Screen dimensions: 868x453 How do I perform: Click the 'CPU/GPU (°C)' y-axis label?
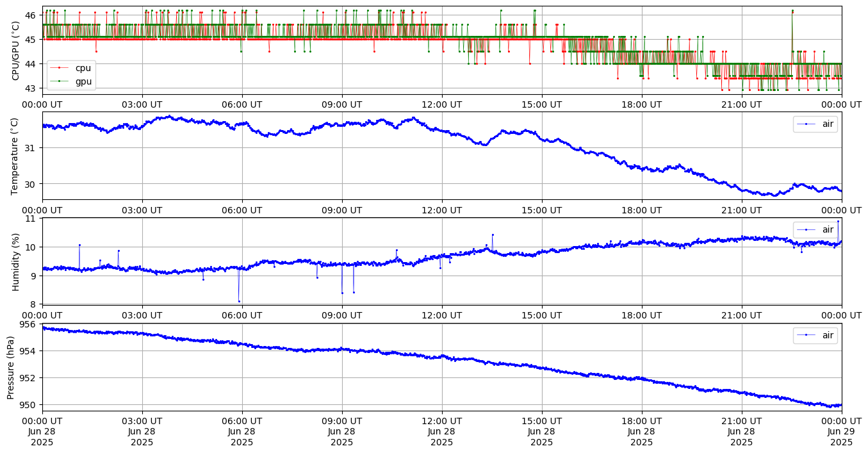pyautogui.click(x=16, y=51)
